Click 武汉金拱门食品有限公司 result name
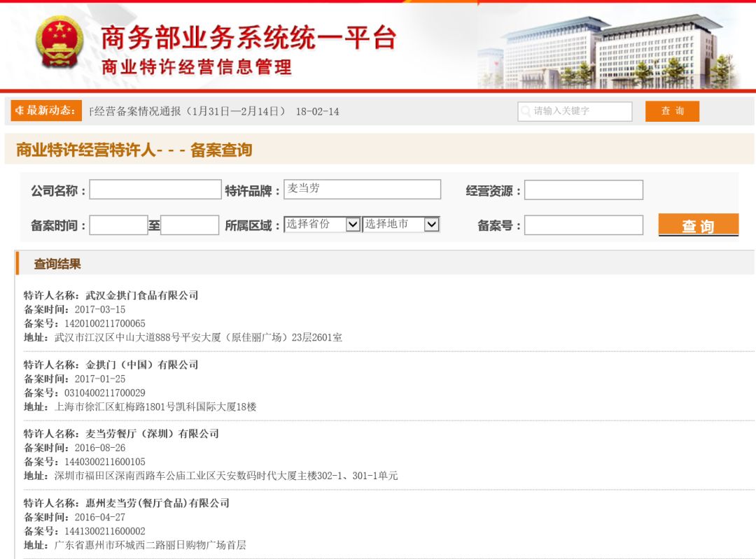 click(x=141, y=295)
